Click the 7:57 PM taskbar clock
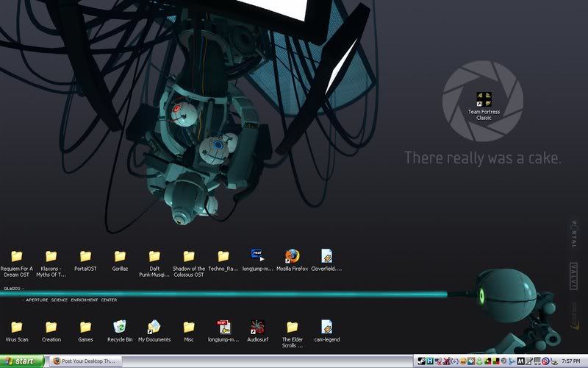 coord(570,361)
